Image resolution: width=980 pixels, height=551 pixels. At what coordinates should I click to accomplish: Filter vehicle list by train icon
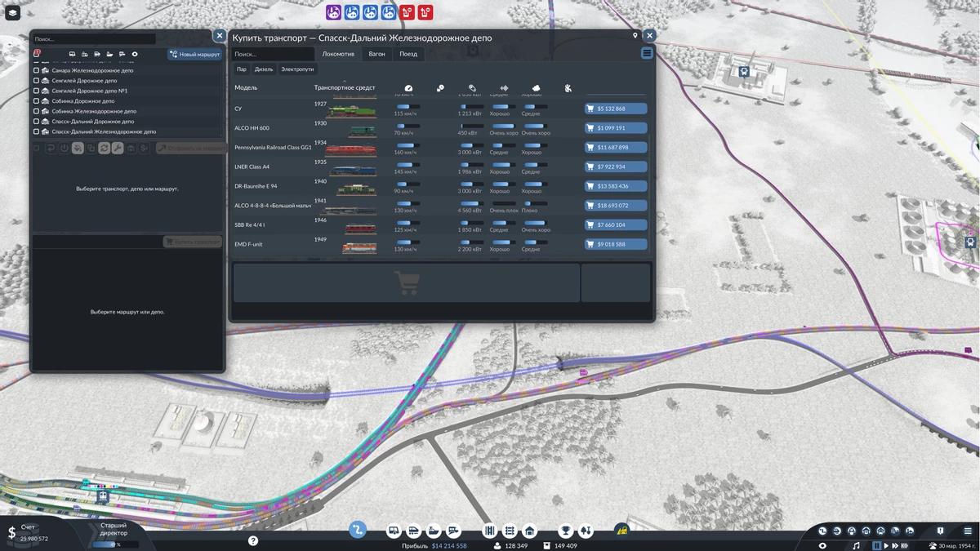click(x=97, y=54)
